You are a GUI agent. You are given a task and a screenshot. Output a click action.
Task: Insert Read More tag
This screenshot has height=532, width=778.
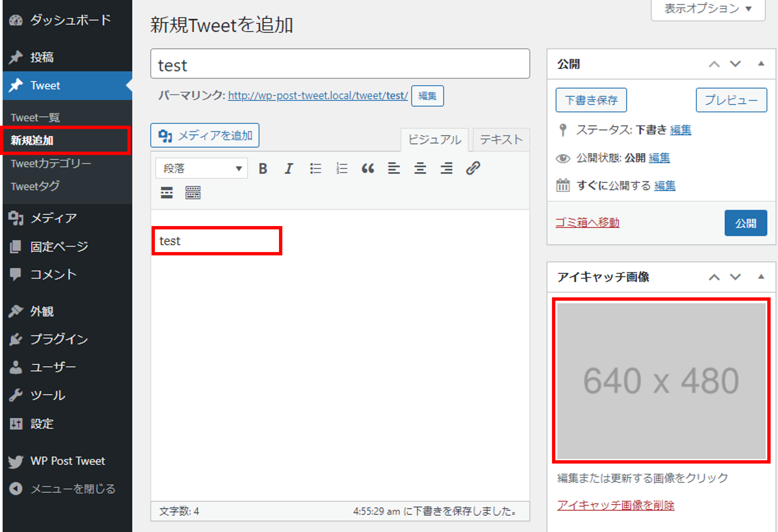pyautogui.click(x=166, y=193)
